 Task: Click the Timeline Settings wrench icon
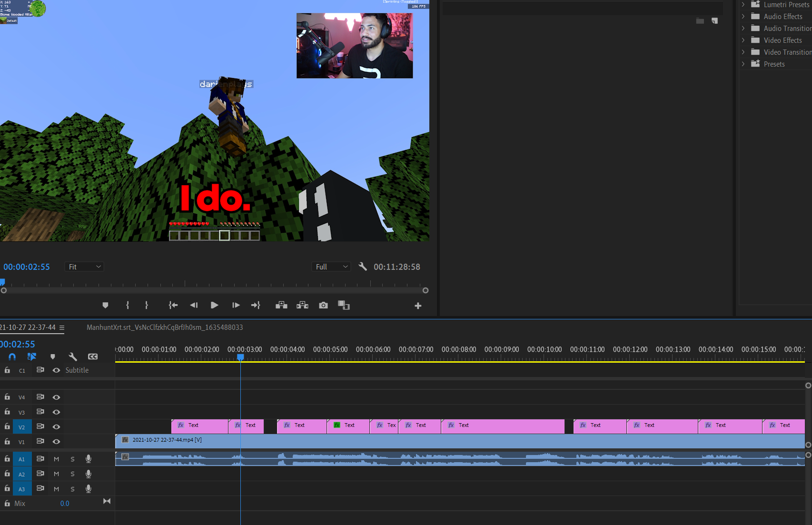point(73,357)
